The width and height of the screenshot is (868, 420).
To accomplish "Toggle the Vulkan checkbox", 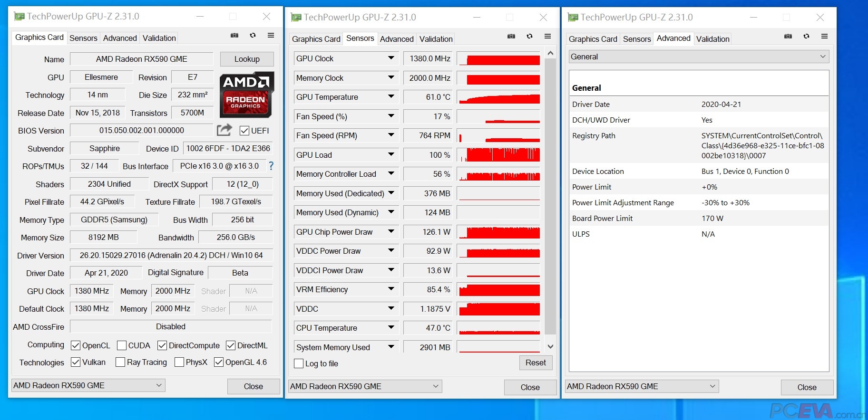I will 75,362.
